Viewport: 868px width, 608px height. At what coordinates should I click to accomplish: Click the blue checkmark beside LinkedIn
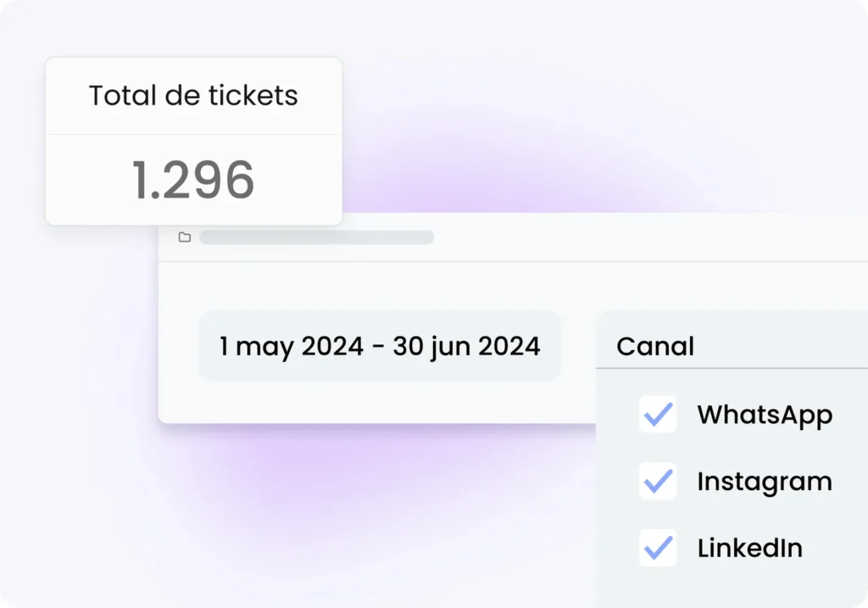(x=658, y=548)
